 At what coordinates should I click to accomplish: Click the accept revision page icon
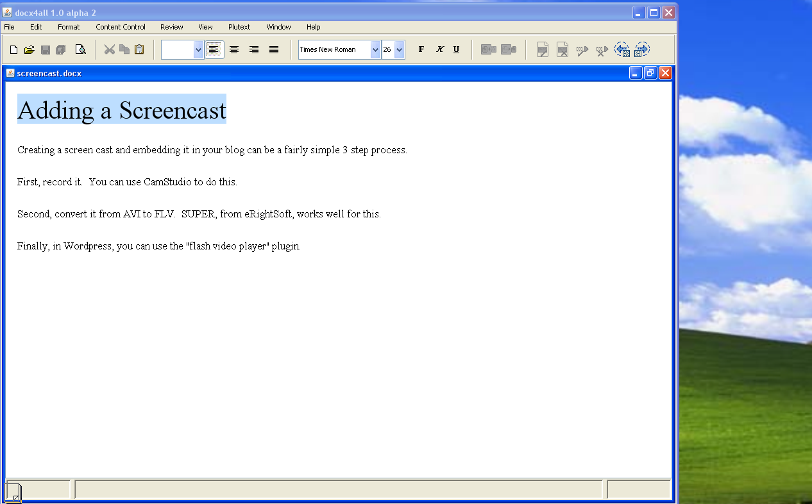tap(543, 49)
